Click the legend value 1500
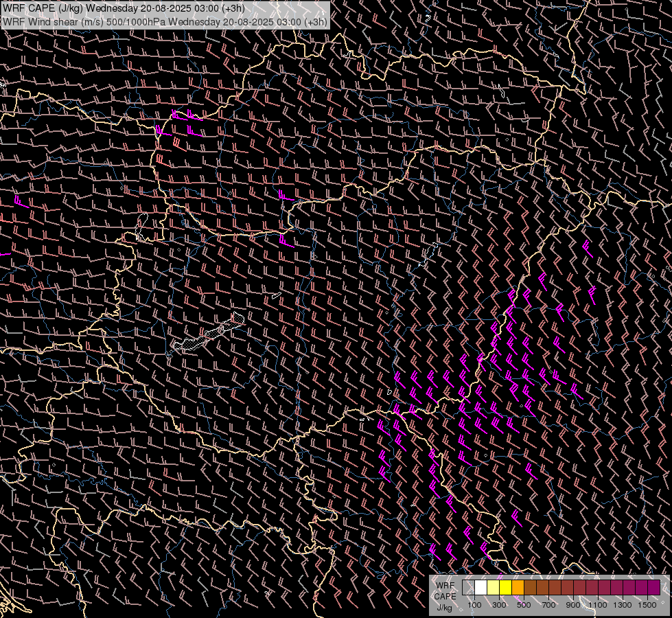This screenshot has height=618, width=672. pyautogui.click(x=647, y=605)
